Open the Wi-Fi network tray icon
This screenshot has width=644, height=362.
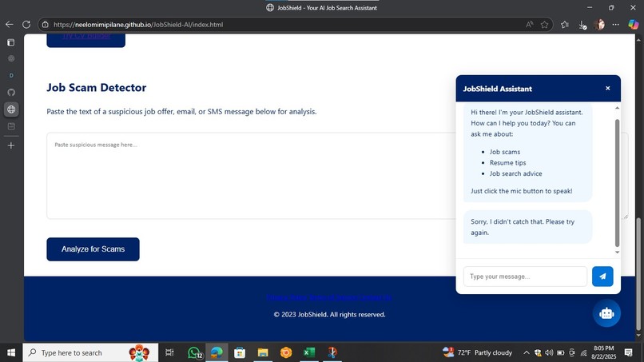tap(583, 352)
